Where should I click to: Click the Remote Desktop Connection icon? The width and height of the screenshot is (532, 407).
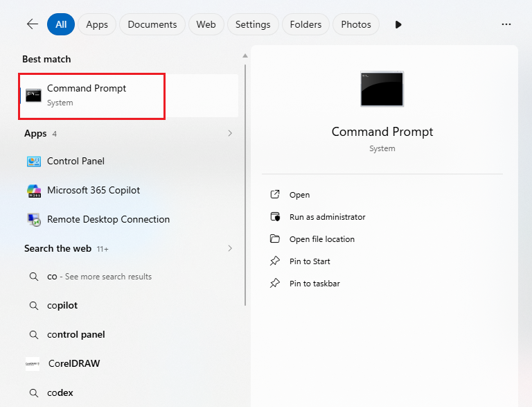coord(34,220)
